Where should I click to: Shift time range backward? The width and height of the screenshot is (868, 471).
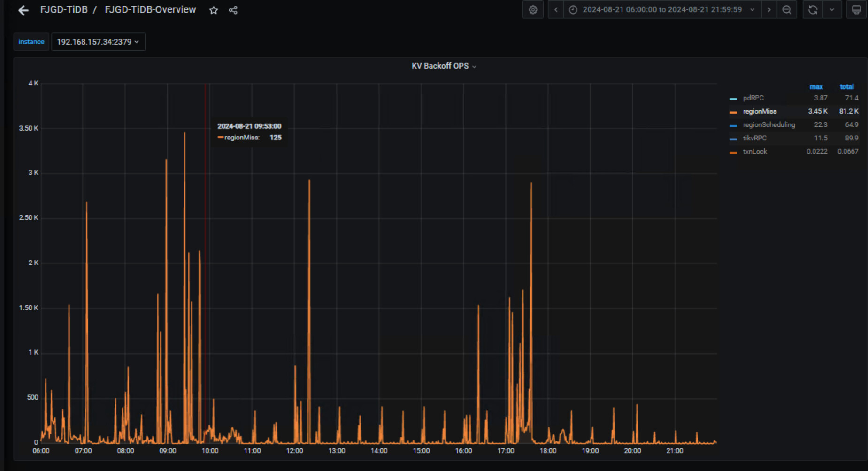tap(556, 10)
